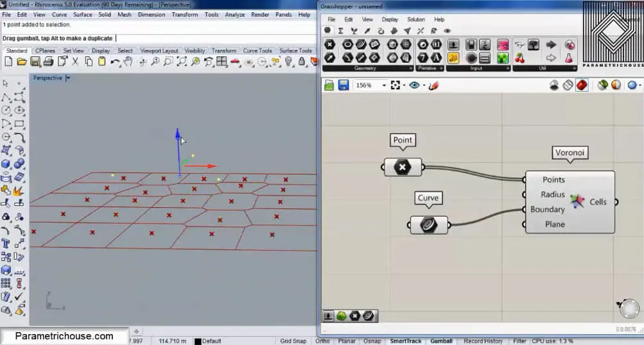Open the 156% zoom dropdown

385,85
